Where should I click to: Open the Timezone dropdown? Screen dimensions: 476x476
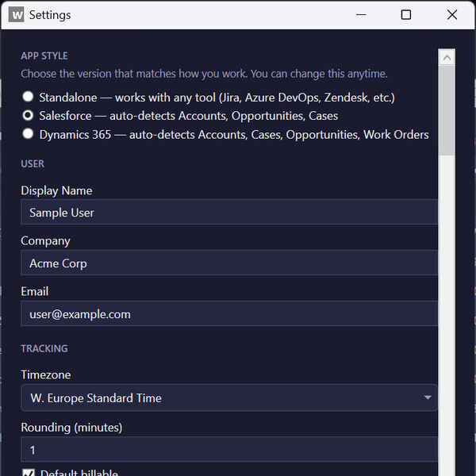click(x=229, y=397)
